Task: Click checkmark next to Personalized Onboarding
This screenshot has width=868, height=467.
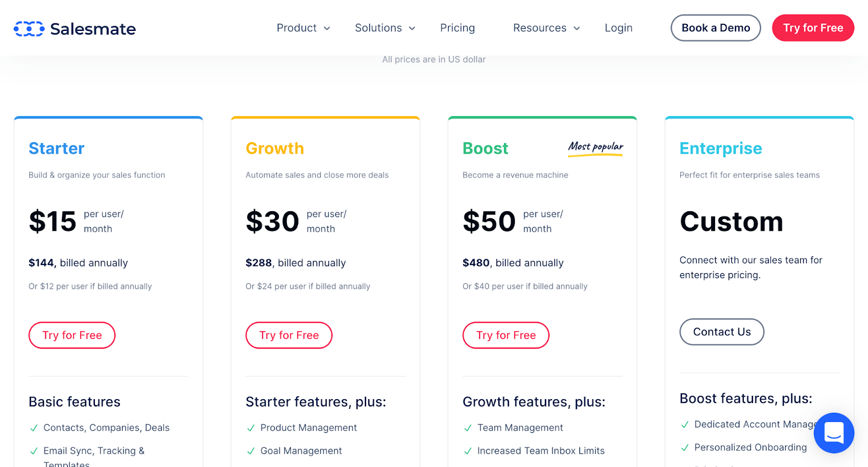Action: coord(685,447)
